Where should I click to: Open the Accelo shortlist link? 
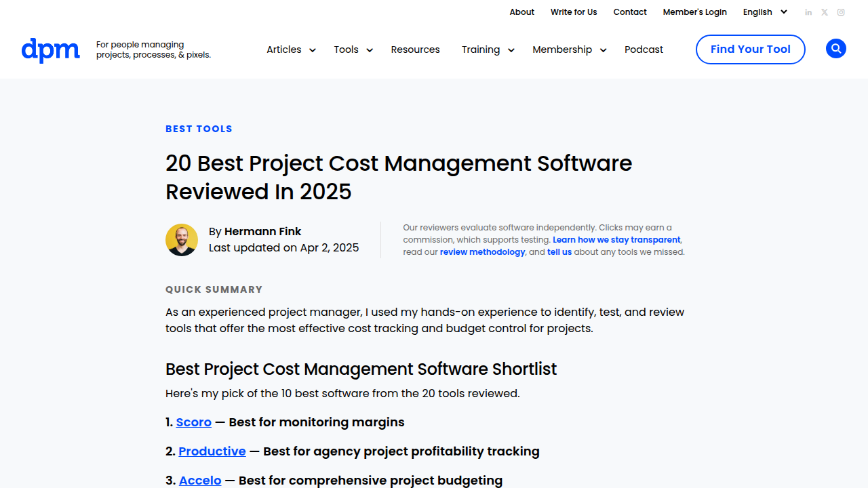click(x=200, y=481)
